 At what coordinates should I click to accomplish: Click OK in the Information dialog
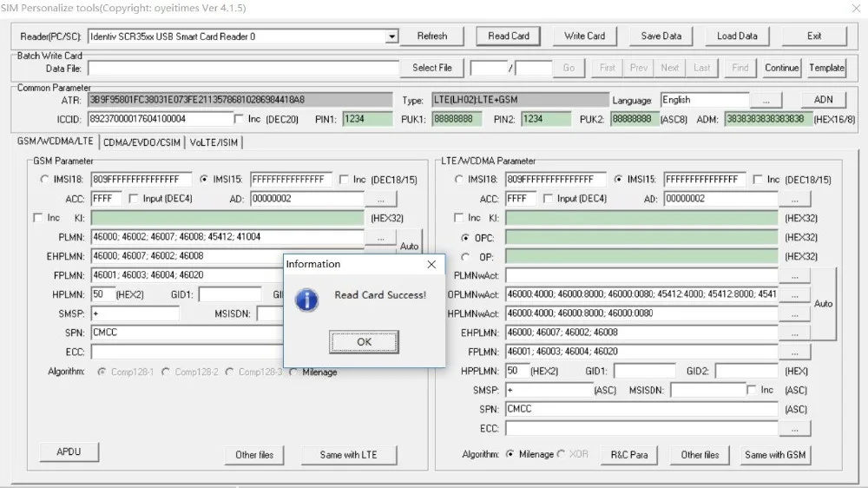(364, 342)
